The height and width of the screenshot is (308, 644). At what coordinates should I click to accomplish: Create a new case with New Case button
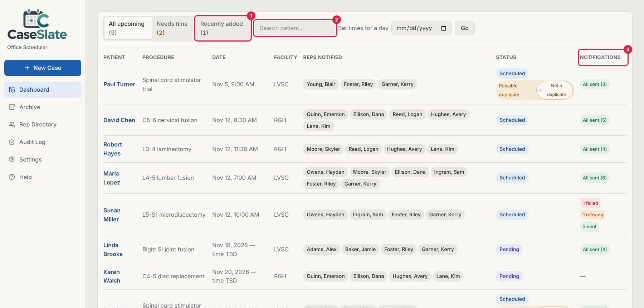pos(43,68)
